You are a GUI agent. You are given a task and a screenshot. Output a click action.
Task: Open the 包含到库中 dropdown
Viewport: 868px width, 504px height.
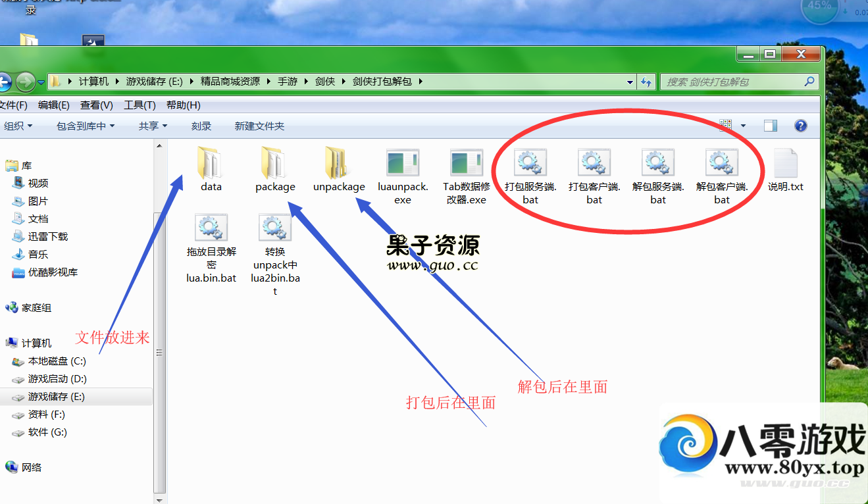point(85,126)
